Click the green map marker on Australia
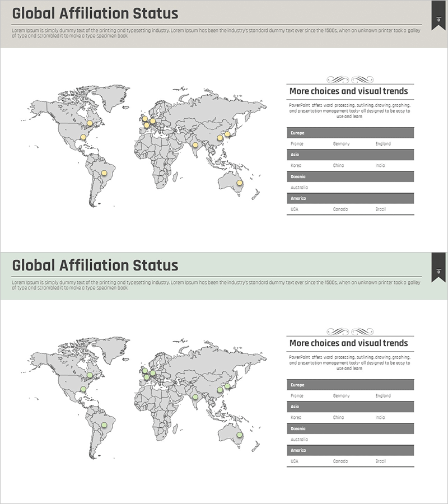Viewport: 448px width, 504px height. 239,435
